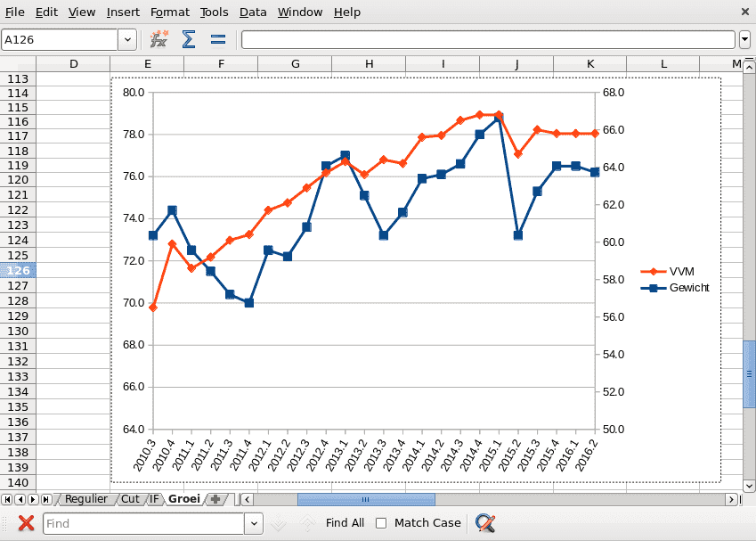Select the Cut sheet tab
This screenshot has height=541, width=756.
130,499
